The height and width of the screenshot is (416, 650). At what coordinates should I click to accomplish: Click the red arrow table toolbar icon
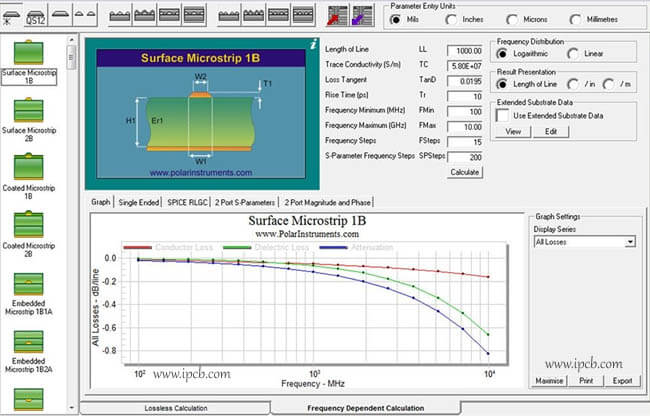click(x=336, y=17)
